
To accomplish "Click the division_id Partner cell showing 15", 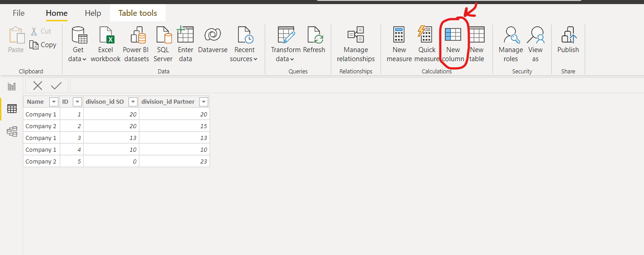I will click(174, 126).
